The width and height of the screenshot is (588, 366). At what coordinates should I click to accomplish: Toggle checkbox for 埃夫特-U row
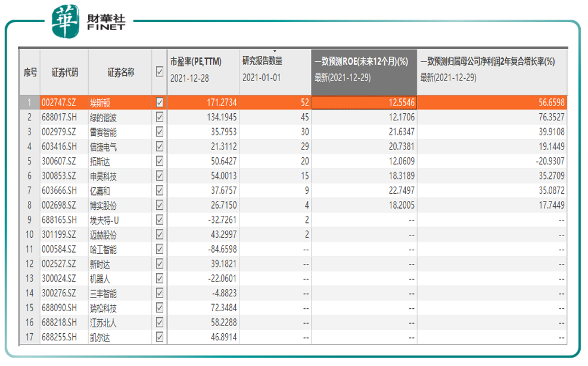pos(160,219)
